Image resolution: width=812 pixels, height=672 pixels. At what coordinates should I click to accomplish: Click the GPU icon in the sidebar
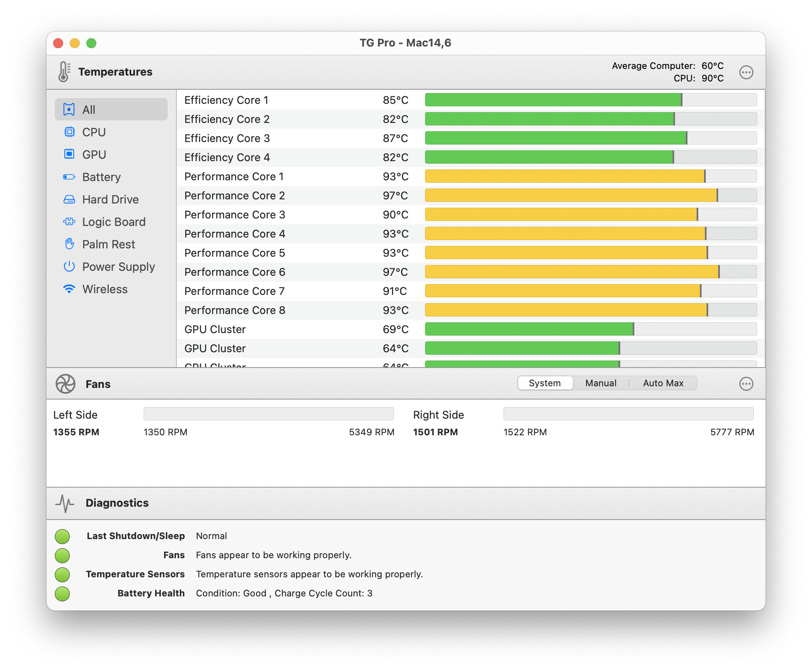pos(69,154)
